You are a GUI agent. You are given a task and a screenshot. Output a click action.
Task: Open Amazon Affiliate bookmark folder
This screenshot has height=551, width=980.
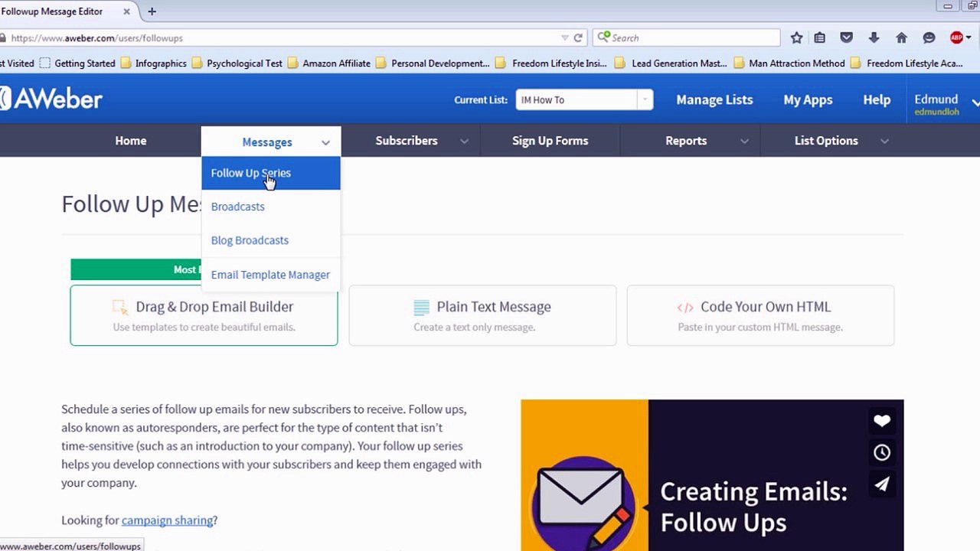tap(329, 64)
